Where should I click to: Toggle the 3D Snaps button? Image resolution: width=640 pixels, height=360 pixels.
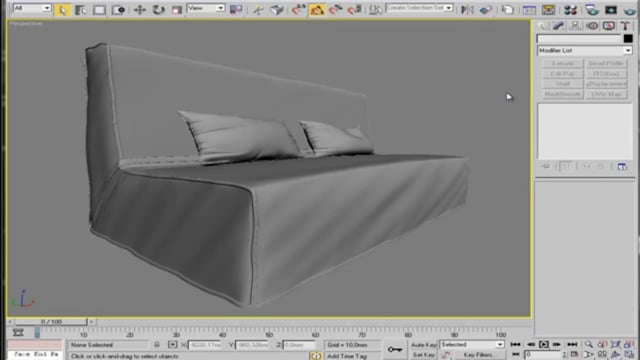click(298, 9)
